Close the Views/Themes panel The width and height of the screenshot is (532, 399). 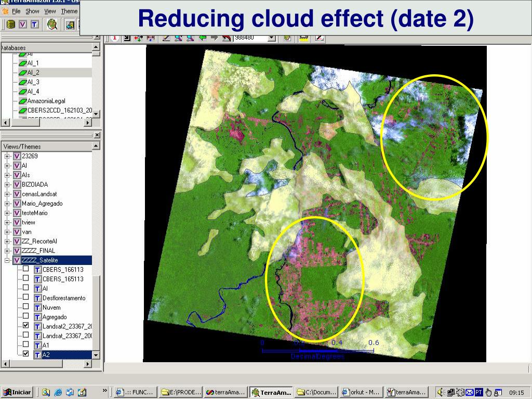point(97,136)
